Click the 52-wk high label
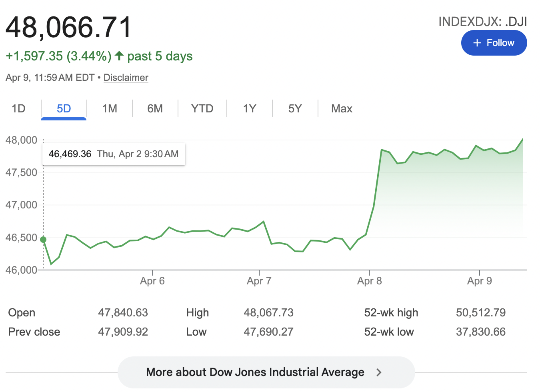 point(391,313)
